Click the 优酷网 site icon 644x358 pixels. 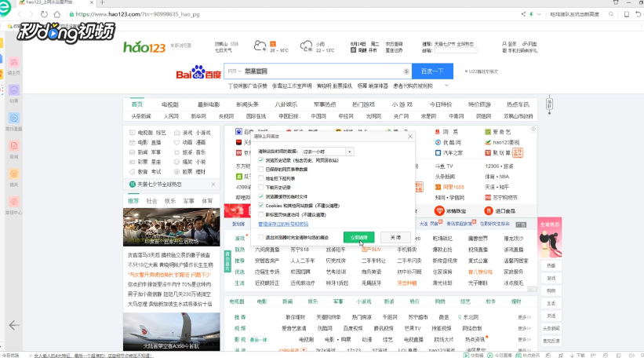(x=438, y=143)
